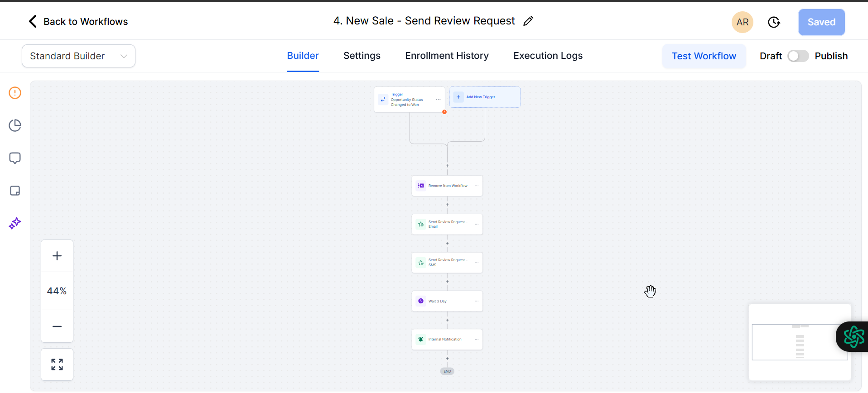This screenshot has height=393, width=868.
Task: Switch to the Enrollment History tab
Action: click(447, 56)
